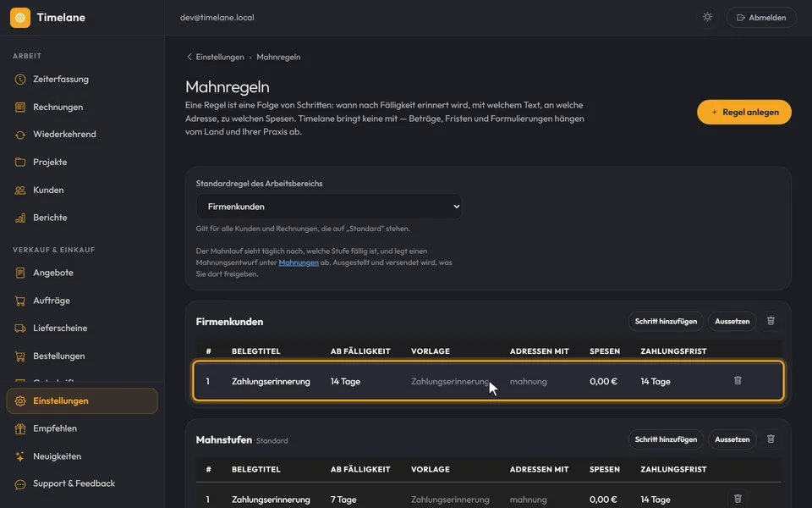Click the Abmelden logout button
Image resolution: width=812 pixels, height=508 pixels.
tap(761, 18)
